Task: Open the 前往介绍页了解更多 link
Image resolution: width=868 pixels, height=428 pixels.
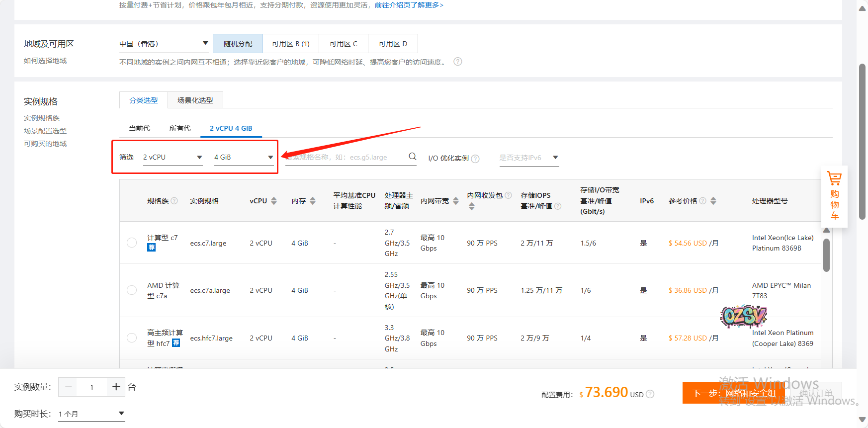Action: point(409,5)
